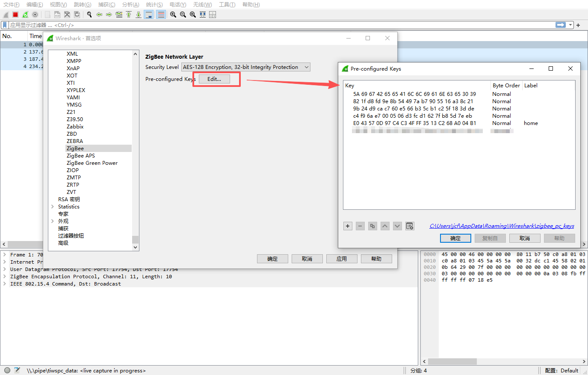Open display filter history dropdown
Viewport: 588px width, 375px height.
click(570, 25)
